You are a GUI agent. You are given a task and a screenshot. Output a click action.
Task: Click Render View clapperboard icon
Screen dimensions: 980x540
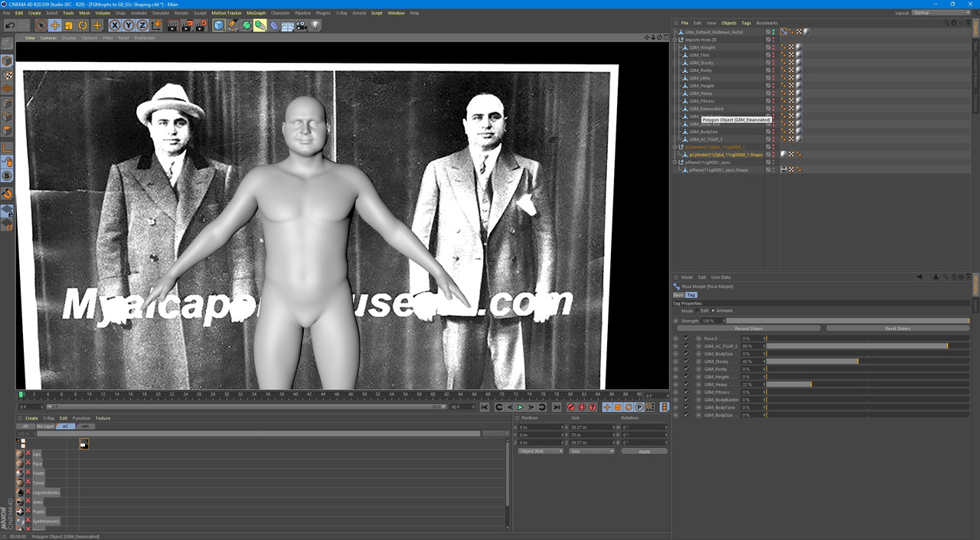pyautogui.click(x=173, y=25)
